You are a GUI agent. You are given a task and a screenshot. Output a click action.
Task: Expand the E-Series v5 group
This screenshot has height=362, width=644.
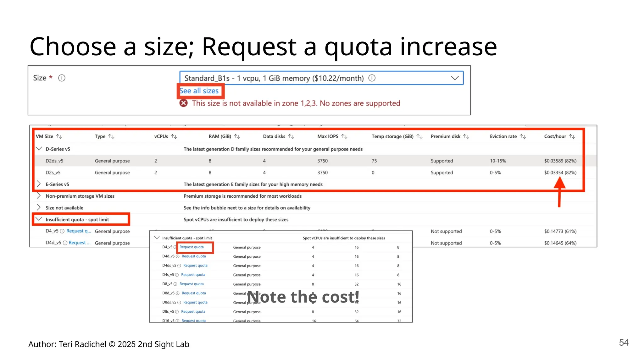pos(39,184)
